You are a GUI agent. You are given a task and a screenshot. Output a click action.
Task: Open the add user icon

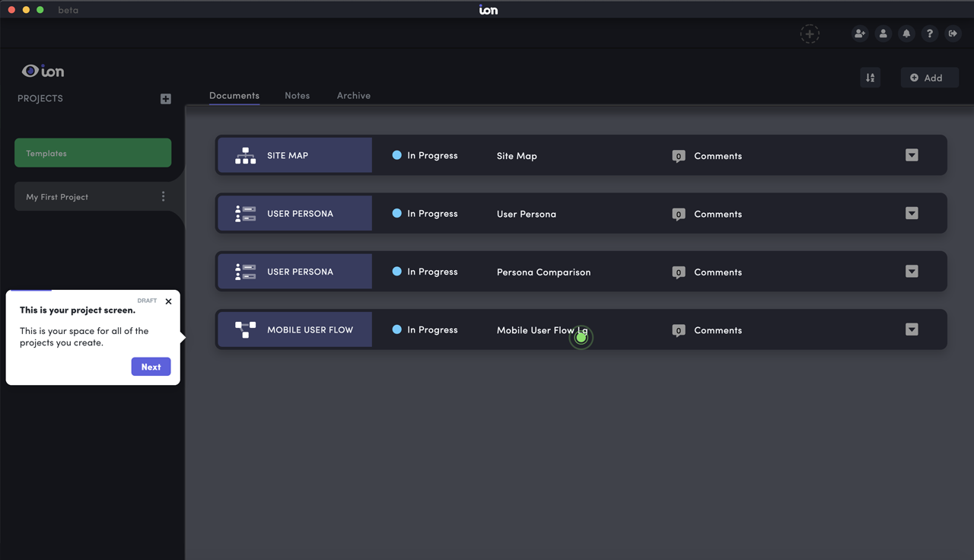pos(859,33)
